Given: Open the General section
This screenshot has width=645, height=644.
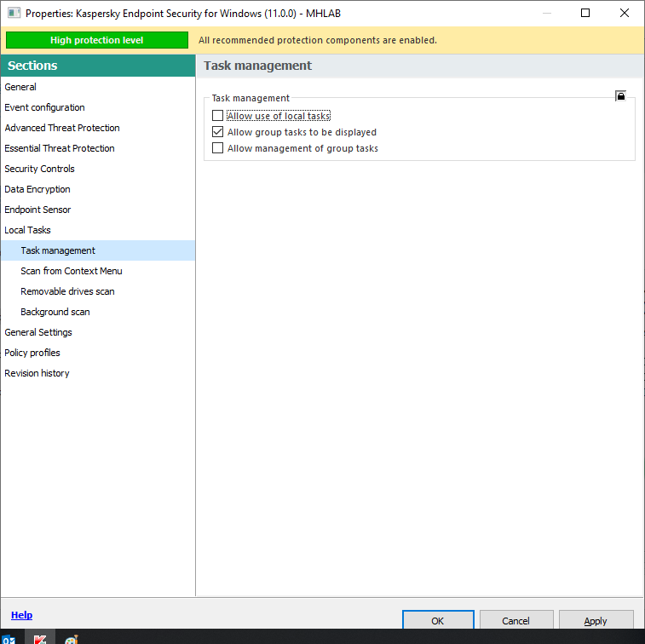Looking at the screenshot, I should click(x=98, y=87).
